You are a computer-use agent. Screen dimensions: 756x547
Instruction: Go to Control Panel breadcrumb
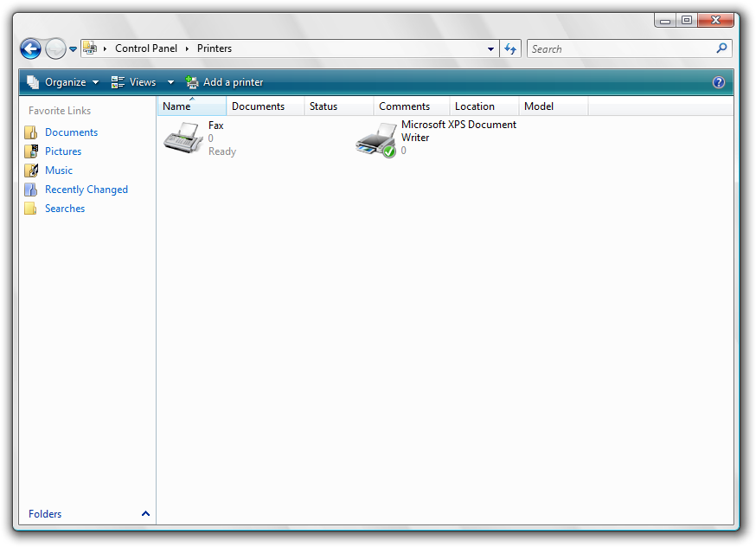pos(146,48)
